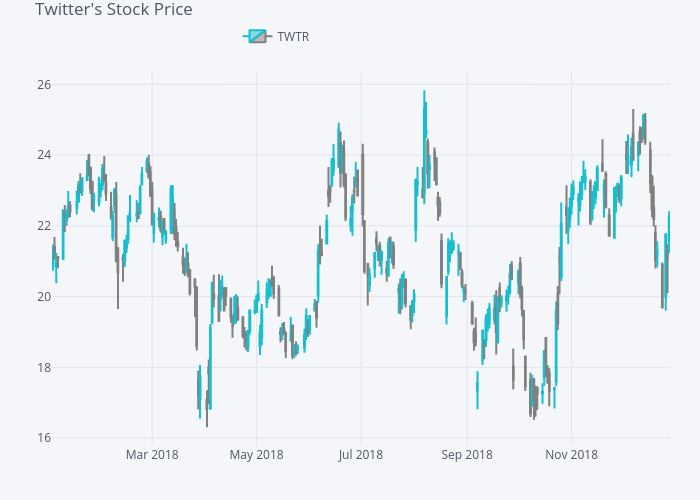Viewport: 700px width, 500px height.
Task: Select the y-axis tick label 22
Action: 45,226
